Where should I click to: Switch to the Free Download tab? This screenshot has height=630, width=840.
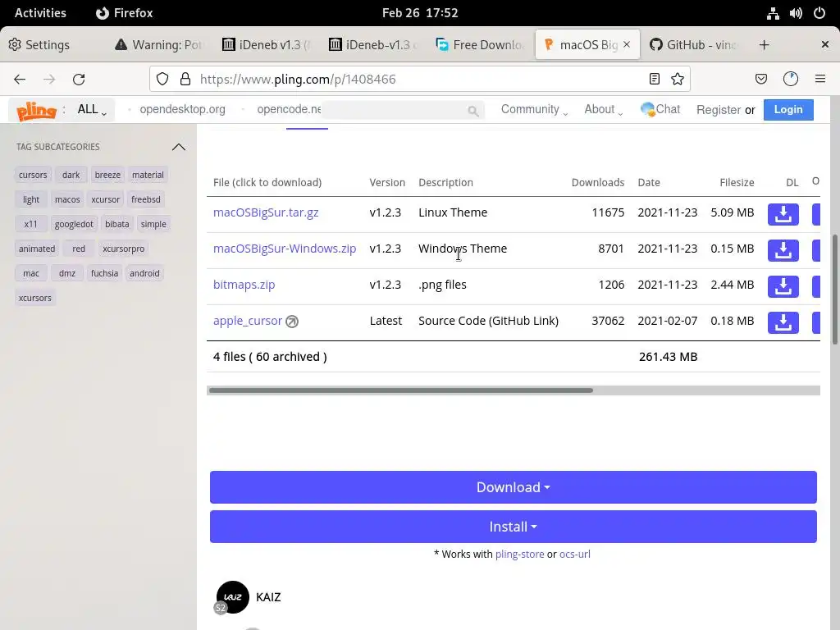coord(480,44)
